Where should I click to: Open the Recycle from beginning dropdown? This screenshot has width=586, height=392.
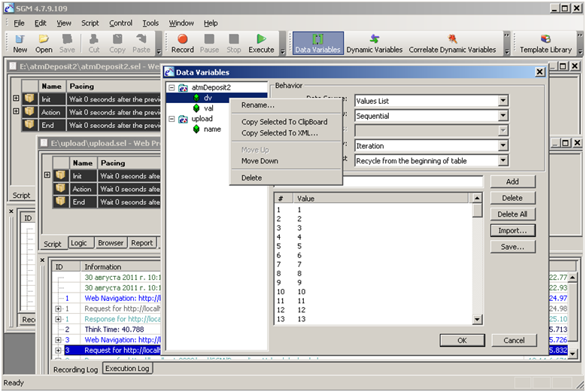[x=503, y=161]
